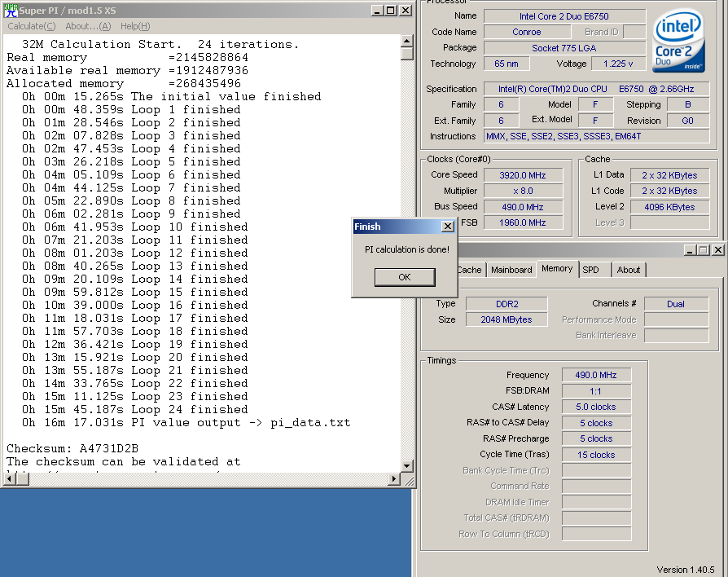Viewport: 728px width, 577px height.
Task: Click the Bus Speed value 490.0 MHz
Action: pos(523,207)
